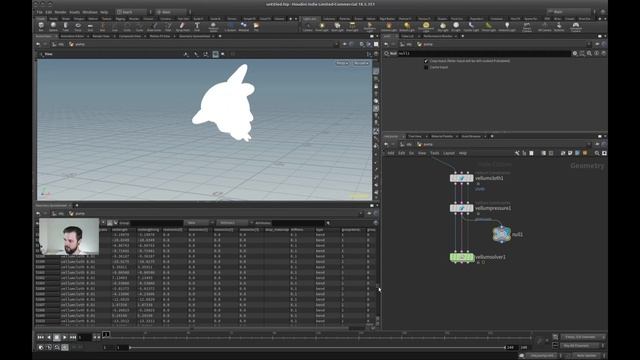Viewport: 640px width, 360px height.
Task: Select the Null shelf tool
Action: (x=102, y=27)
